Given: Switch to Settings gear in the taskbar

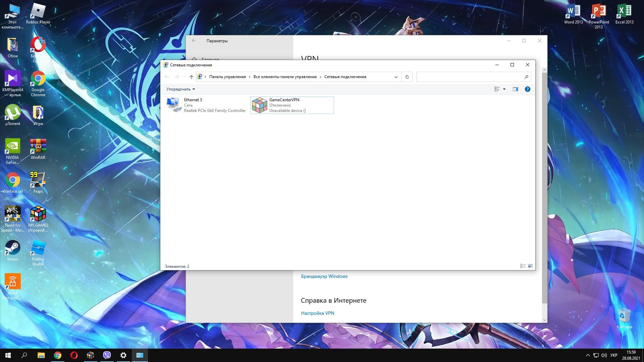Looking at the screenshot, I should coord(123,355).
